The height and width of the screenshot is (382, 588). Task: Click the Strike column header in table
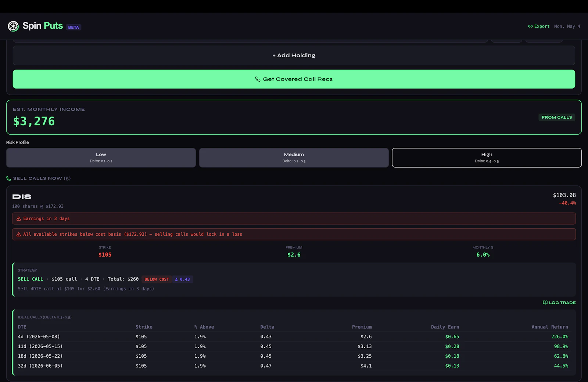[x=144, y=327]
